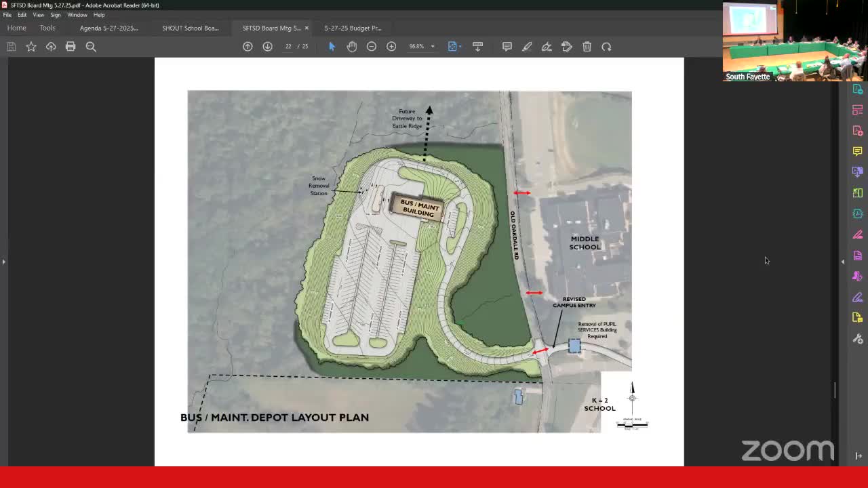Expand the fit page options dropdown
This screenshot has height=488, width=868.
point(460,47)
